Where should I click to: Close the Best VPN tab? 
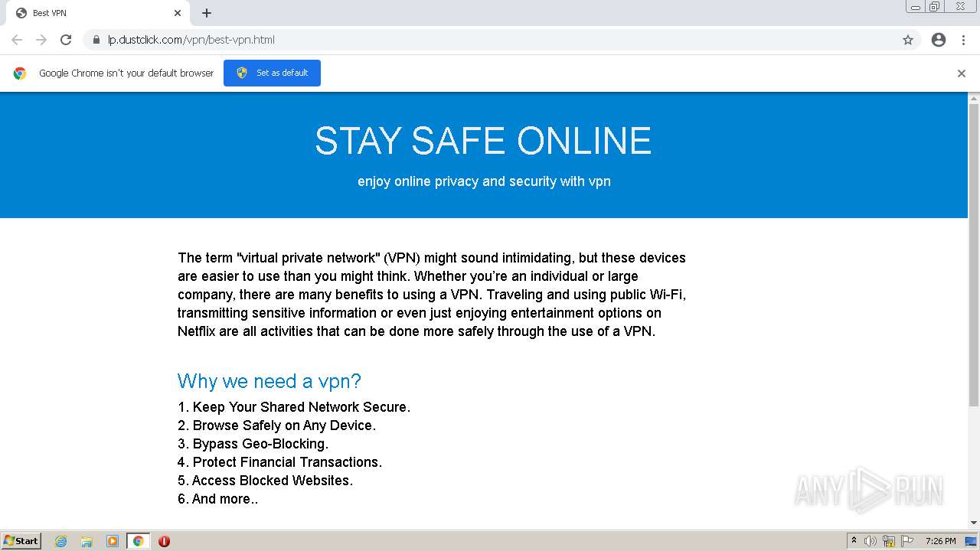click(x=178, y=13)
